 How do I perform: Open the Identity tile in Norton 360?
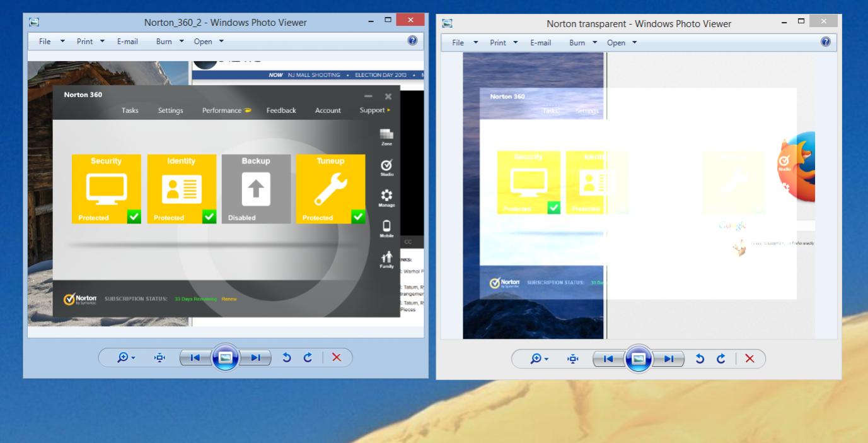point(182,189)
